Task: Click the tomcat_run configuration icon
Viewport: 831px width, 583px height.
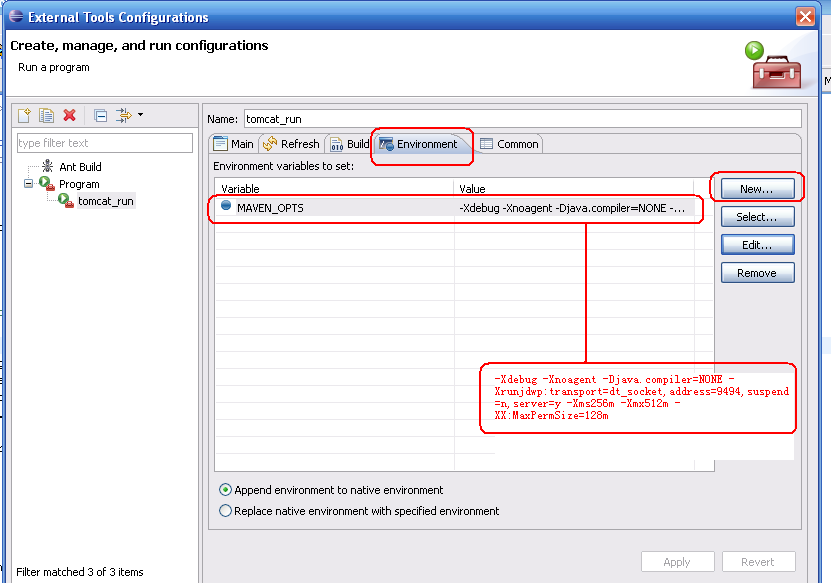Action: pos(66,200)
